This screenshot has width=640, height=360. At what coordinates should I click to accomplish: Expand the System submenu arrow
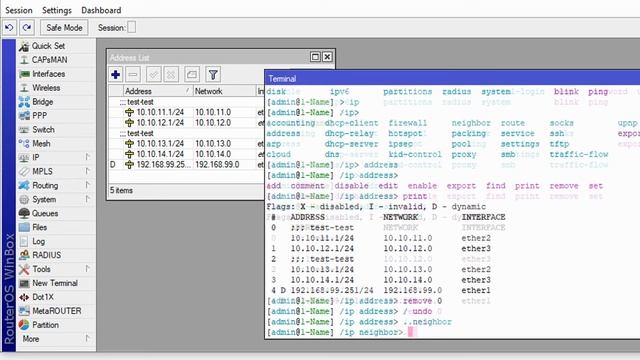coord(87,199)
